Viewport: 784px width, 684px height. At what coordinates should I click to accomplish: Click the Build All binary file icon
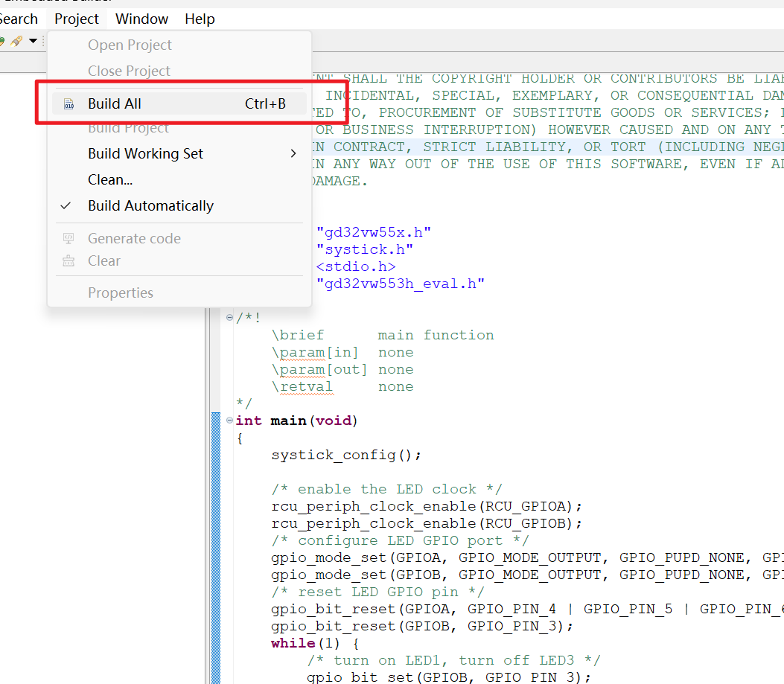[x=68, y=104]
